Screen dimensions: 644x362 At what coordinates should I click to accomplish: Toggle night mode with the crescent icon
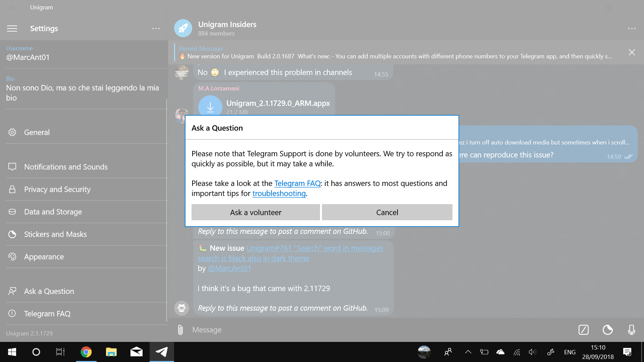(x=608, y=329)
